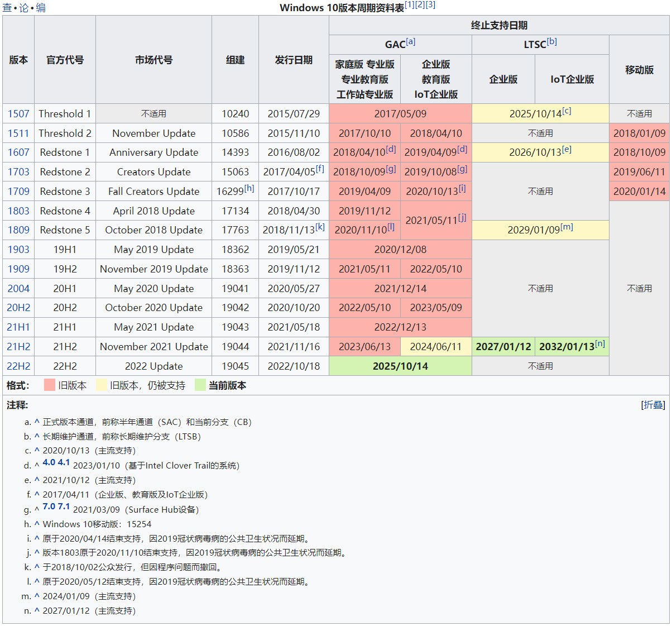Select the 发行日期 column header
Viewport: 672px width, 626px height.
click(x=294, y=60)
